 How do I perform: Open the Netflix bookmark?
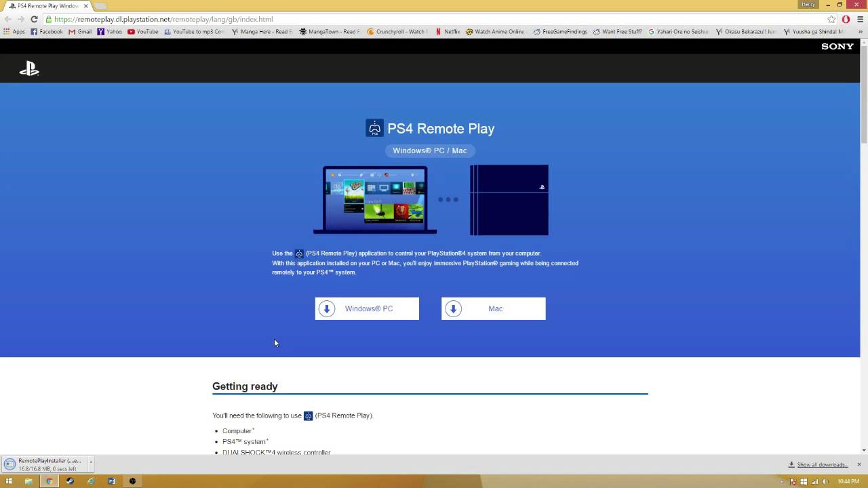point(448,31)
